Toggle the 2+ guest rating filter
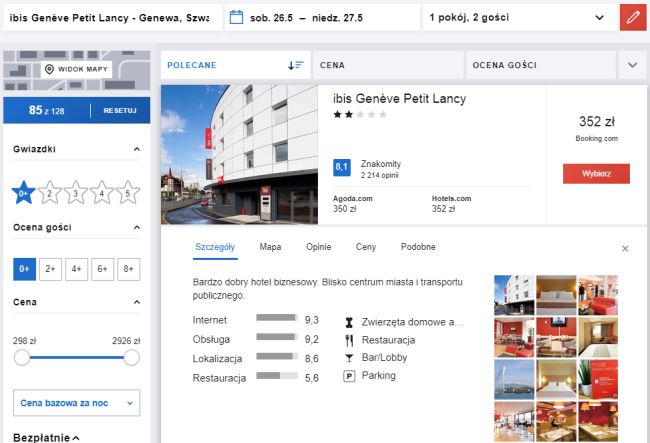The image size is (650, 443). point(50,269)
